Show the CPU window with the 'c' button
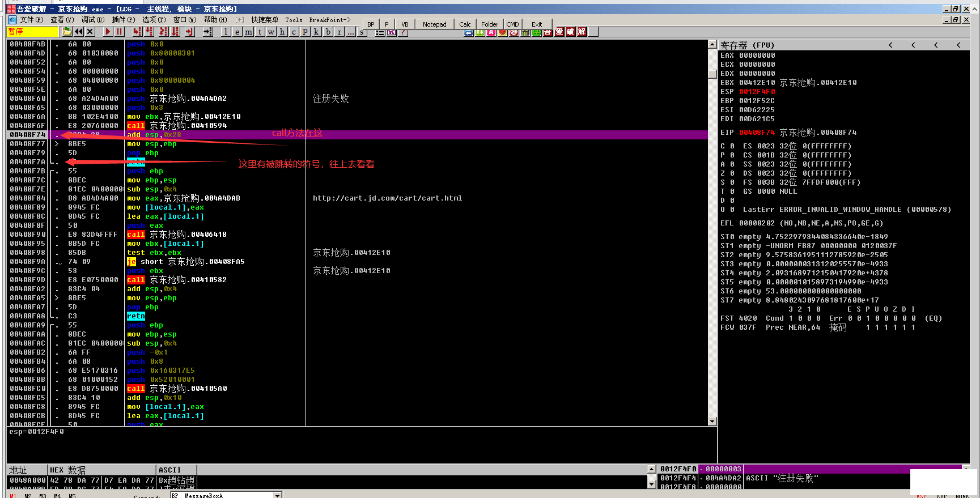Screen dimensions: 980x498 coord(294,32)
